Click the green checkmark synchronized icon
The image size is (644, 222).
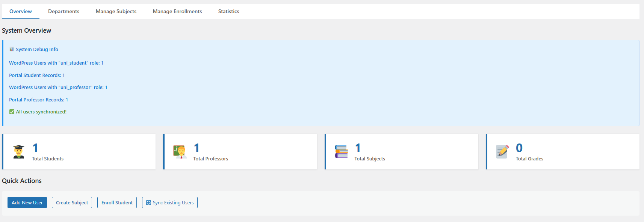point(12,112)
